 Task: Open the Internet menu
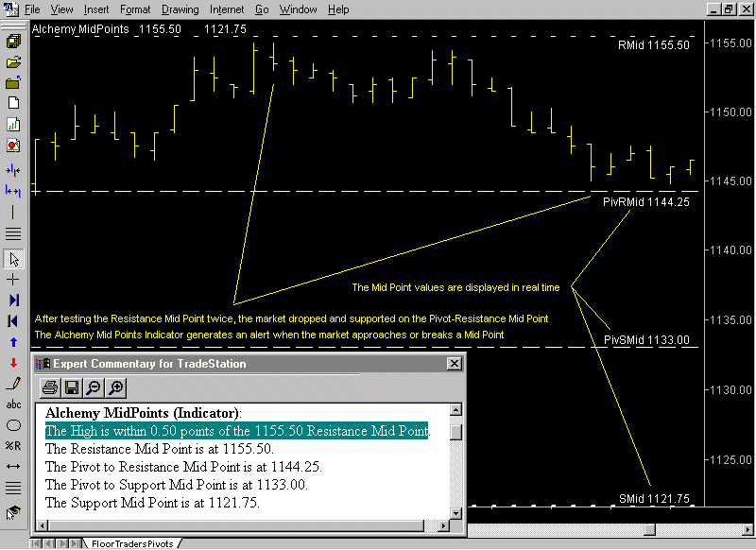click(x=227, y=9)
